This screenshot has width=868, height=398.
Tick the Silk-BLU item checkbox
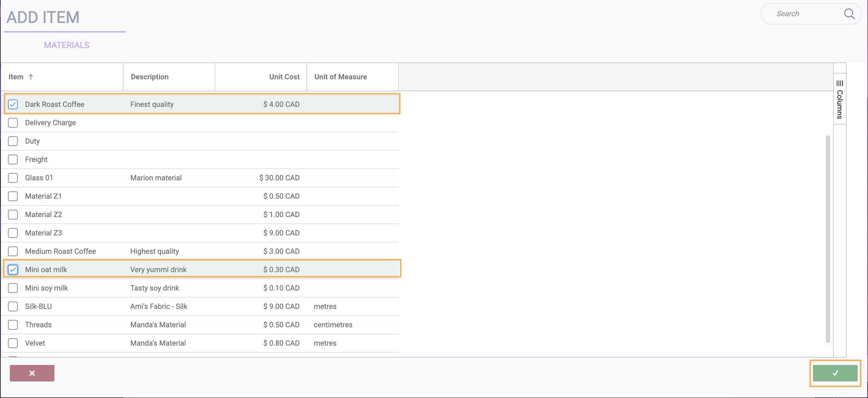point(13,306)
